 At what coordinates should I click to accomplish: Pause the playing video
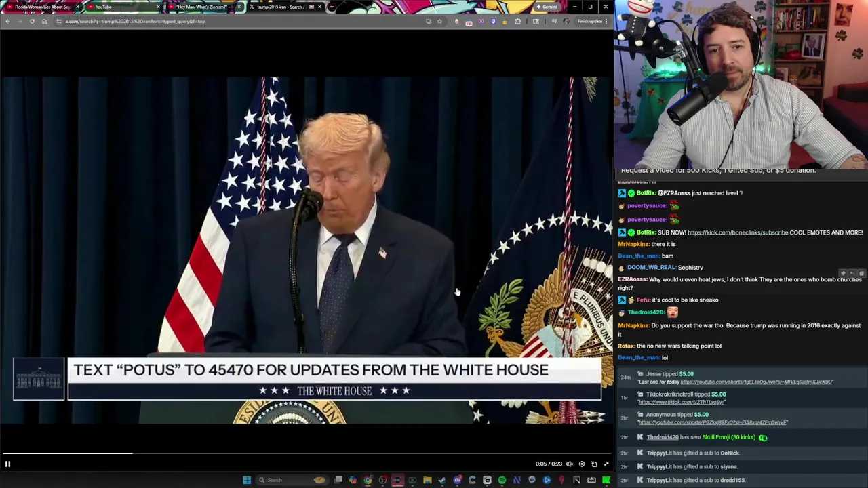tap(7, 464)
